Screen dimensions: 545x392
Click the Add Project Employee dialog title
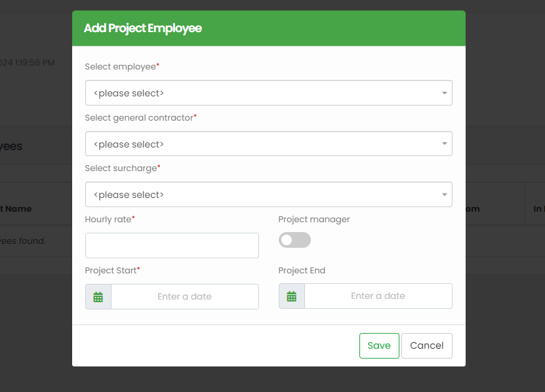[143, 28]
